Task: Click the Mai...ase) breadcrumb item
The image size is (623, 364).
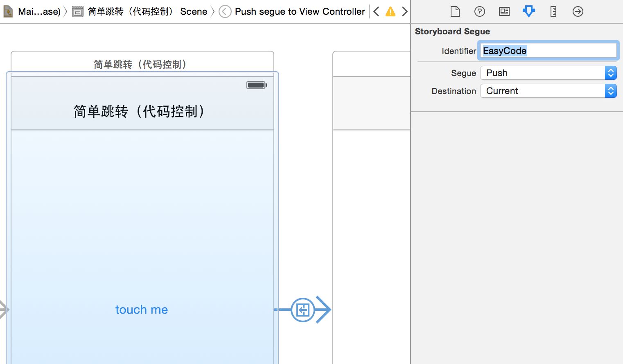Action: [39, 11]
